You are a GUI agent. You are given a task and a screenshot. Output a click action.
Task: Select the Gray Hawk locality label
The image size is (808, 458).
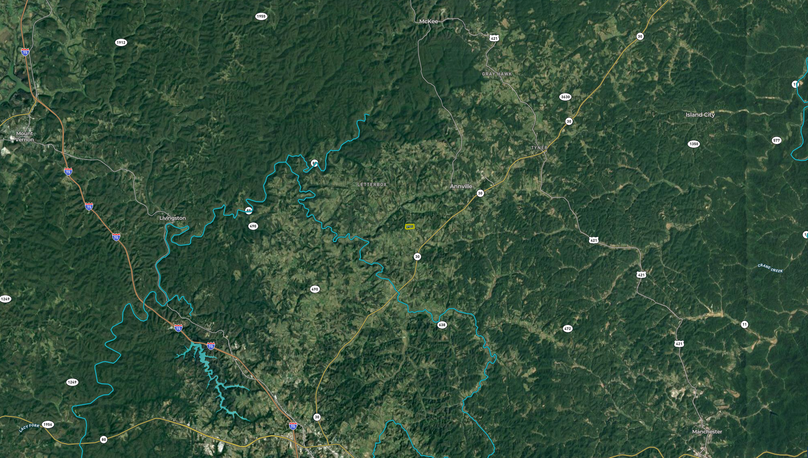497,74
